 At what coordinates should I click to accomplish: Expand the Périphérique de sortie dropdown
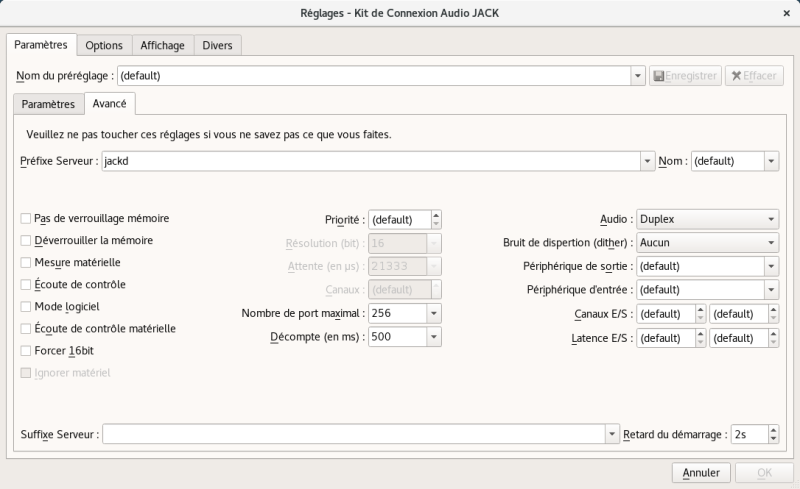coord(771,266)
